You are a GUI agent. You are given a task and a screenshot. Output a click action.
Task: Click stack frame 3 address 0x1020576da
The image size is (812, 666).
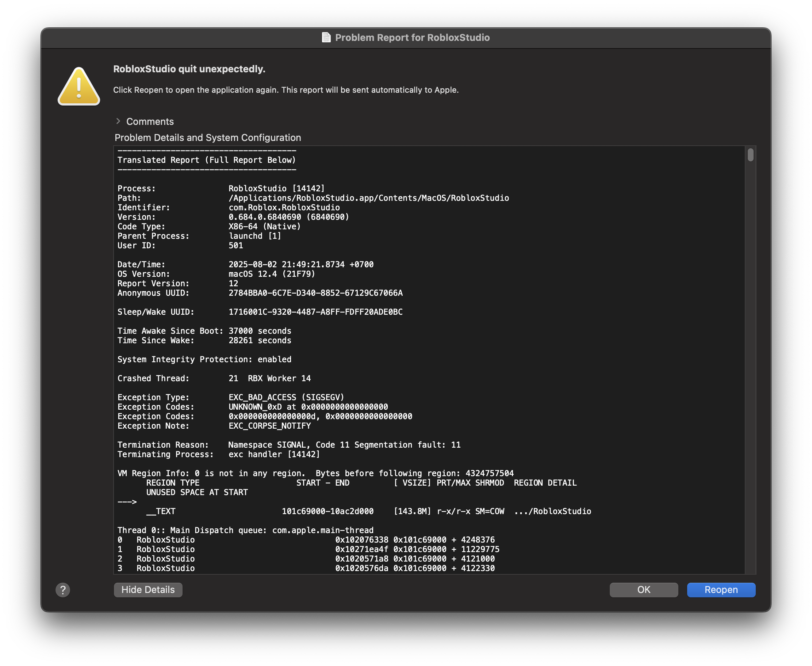tap(362, 568)
